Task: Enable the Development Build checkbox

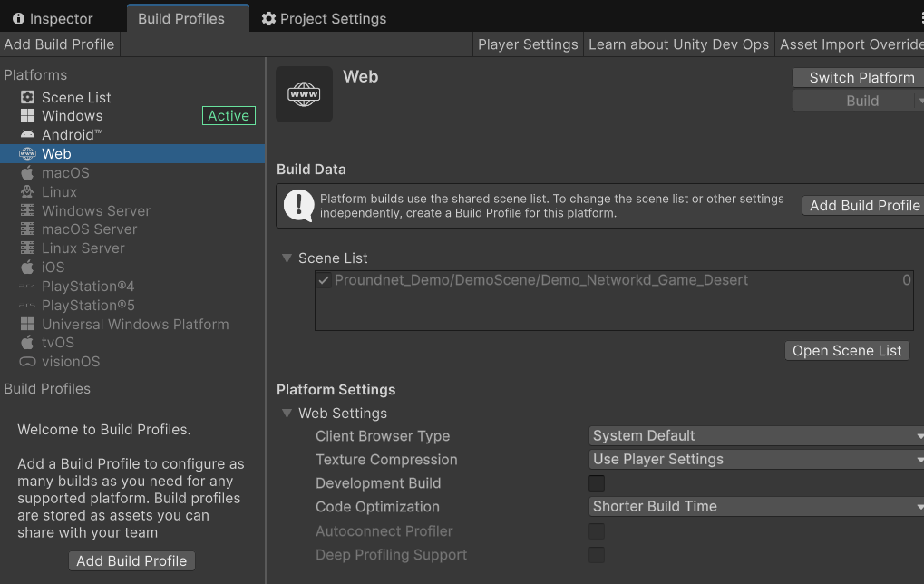Action: pos(597,483)
